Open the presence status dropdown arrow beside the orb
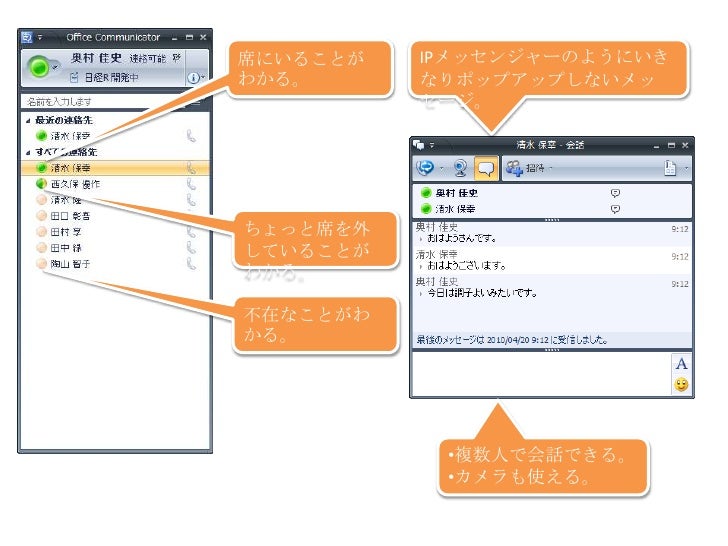The image size is (728, 546). click(x=55, y=68)
